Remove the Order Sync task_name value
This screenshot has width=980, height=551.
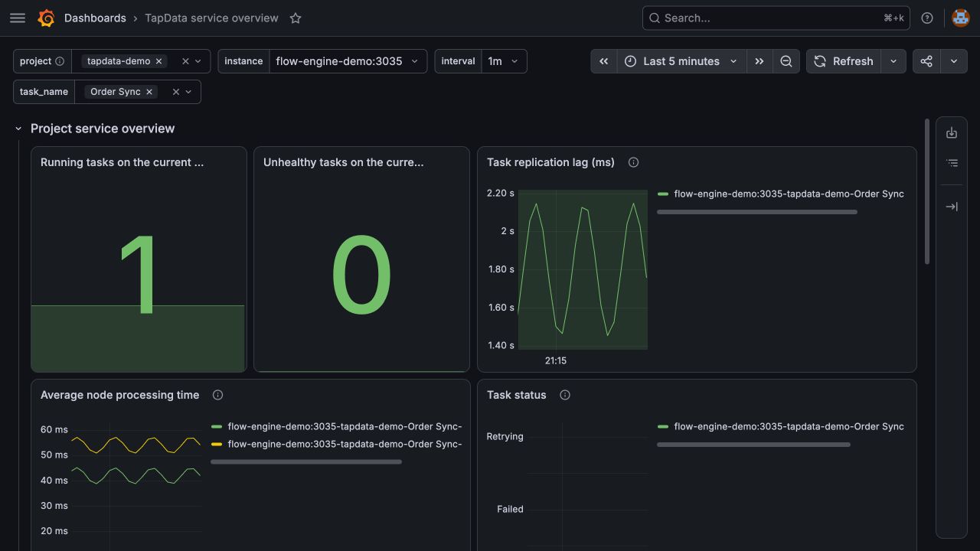tap(149, 92)
